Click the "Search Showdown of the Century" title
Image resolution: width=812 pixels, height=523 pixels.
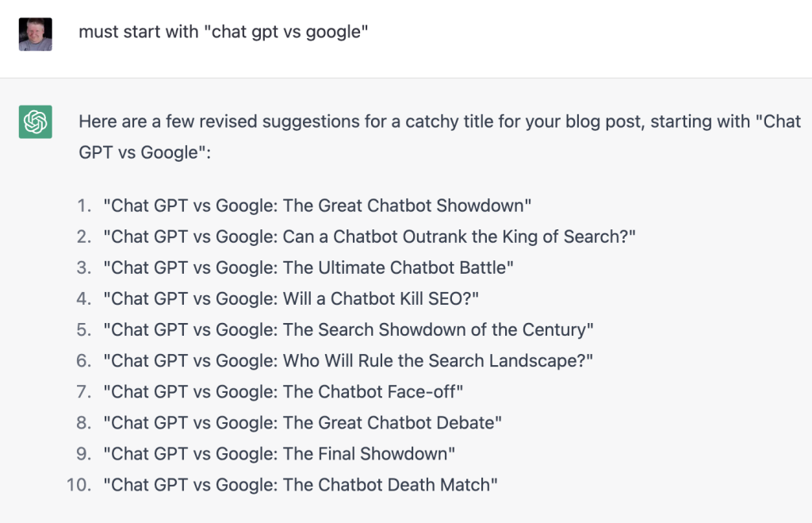tap(349, 329)
